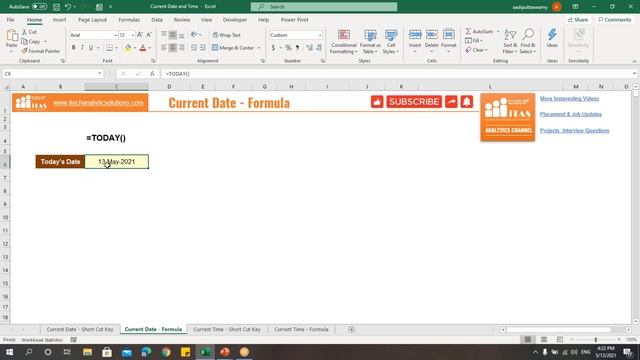The image size is (640, 360).
Task: Open the Merge & Center dropdown arrow
Action: tap(259, 48)
